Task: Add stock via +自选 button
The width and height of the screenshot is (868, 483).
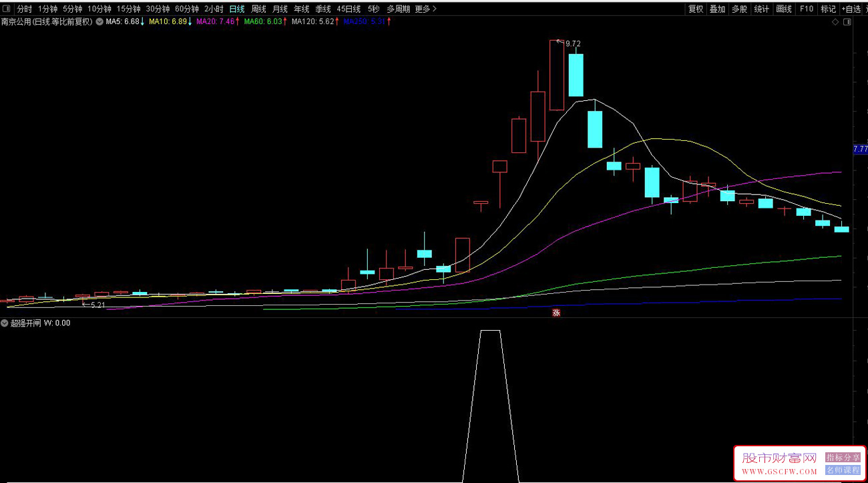Action: pyautogui.click(x=850, y=9)
